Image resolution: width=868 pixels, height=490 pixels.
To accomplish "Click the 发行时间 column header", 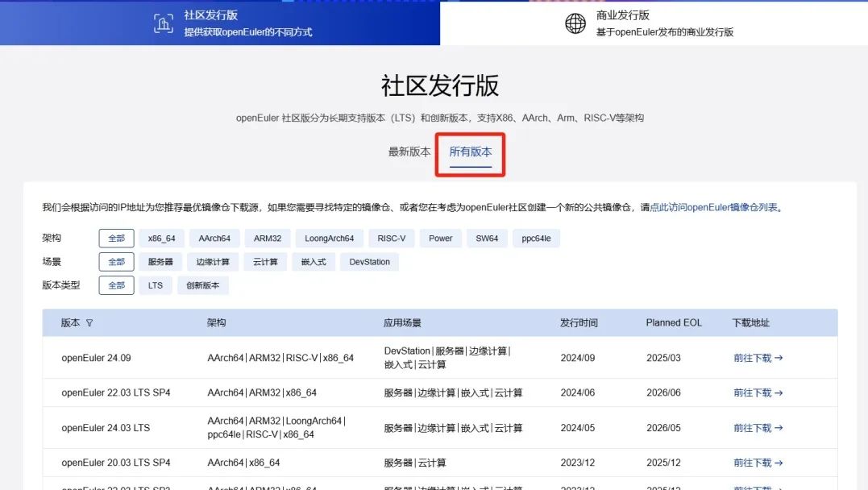I will pos(579,323).
